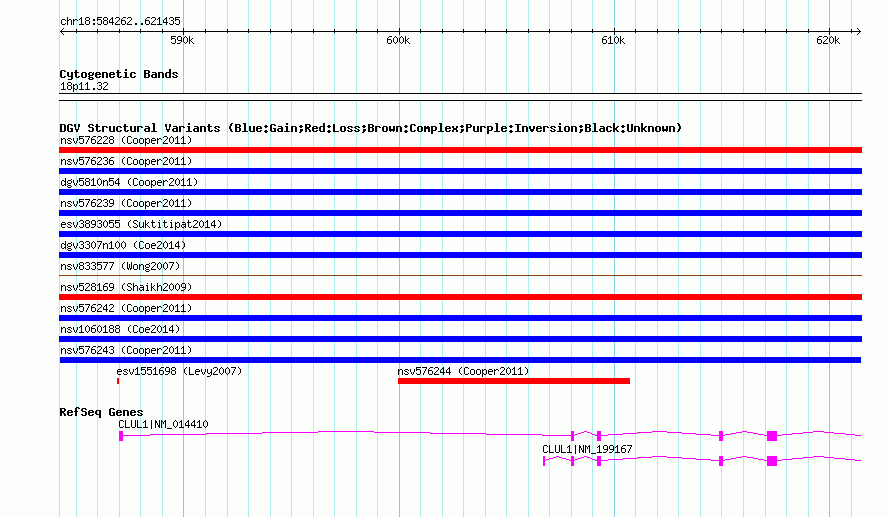The width and height of the screenshot is (890, 517).
Task: Click the blue esv3893055 variant bar
Action: tap(460, 234)
